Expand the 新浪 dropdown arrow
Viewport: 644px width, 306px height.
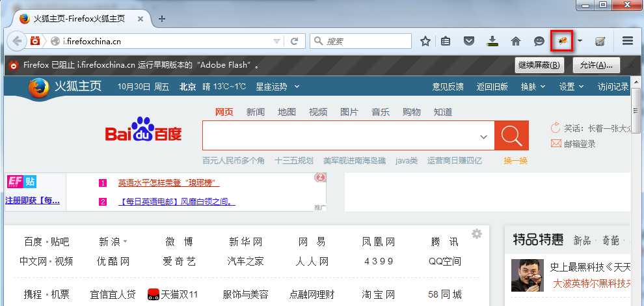point(126,242)
